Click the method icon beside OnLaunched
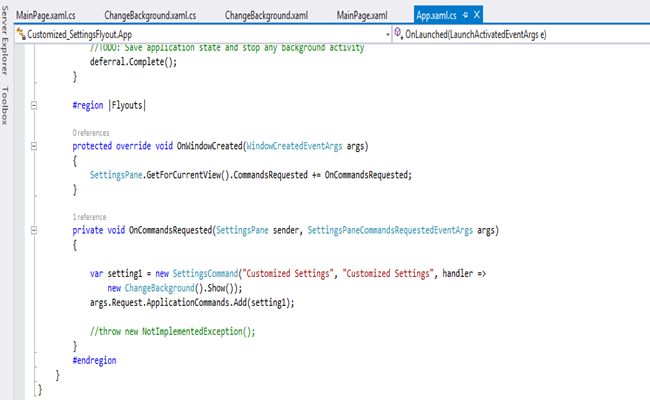This screenshot has width=650, height=400. [398, 33]
